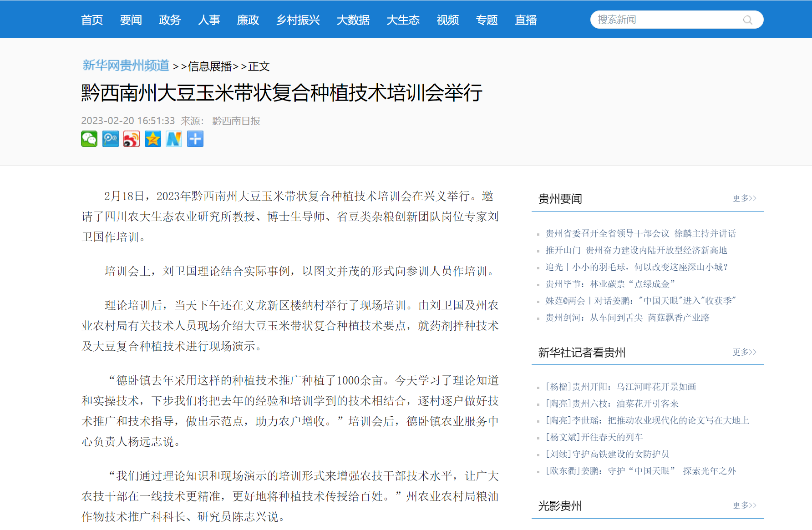Open 陶亮 贵州六枝 油菜花 article

(612, 404)
